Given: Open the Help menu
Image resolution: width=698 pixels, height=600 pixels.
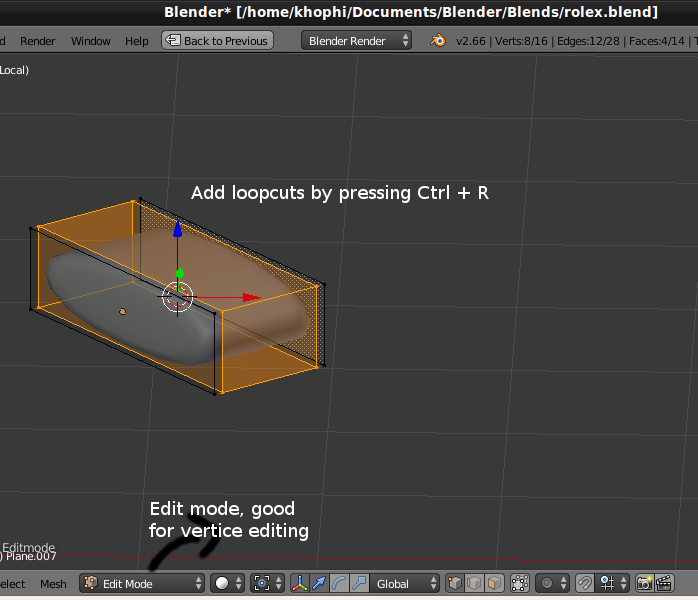Looking at the screenshot, I should click(x=137, y=41).
